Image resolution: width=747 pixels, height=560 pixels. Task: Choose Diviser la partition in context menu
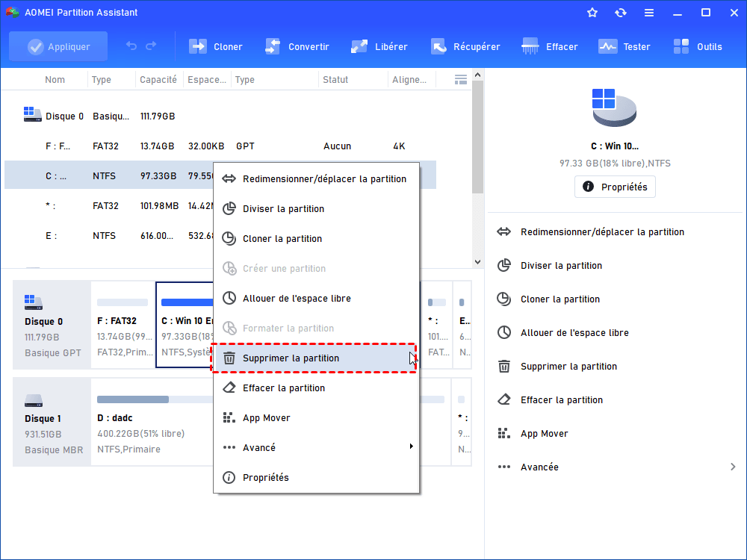coord(316,208)
